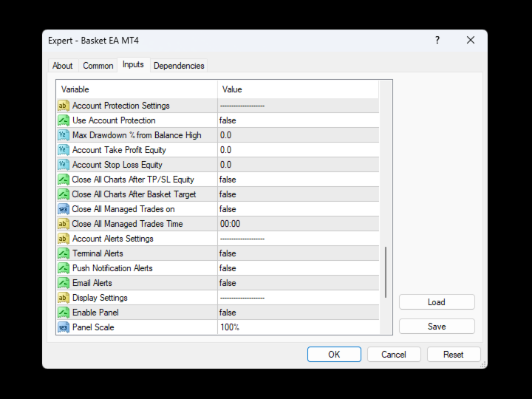The image size is (532, 399).
Task: Select the Panel Scale row label
Action: point(93,327)
